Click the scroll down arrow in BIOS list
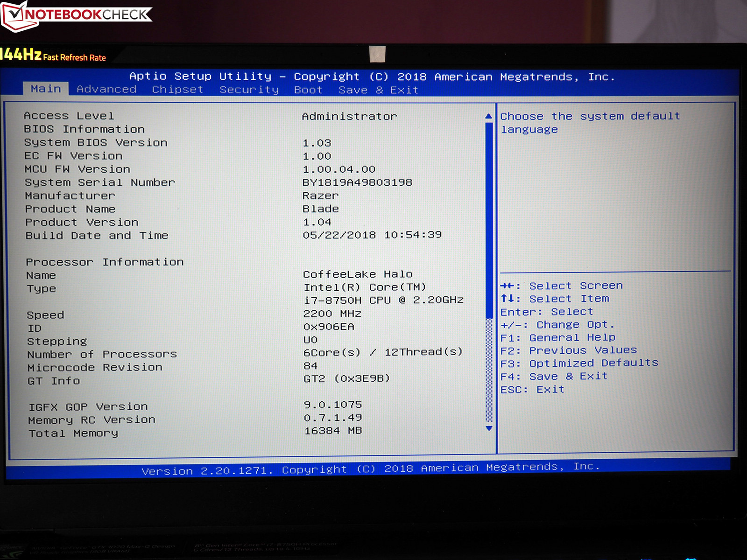 (x=489, y=428)
